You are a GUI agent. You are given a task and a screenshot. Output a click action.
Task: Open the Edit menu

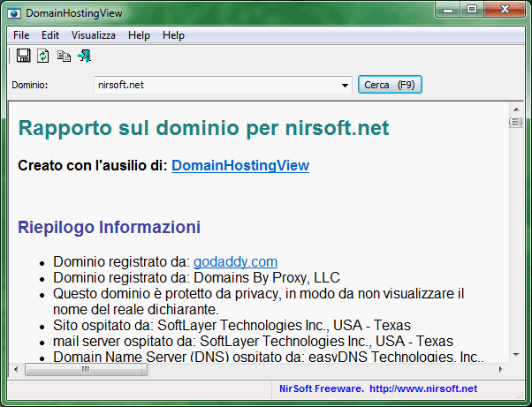click(50, 35)
